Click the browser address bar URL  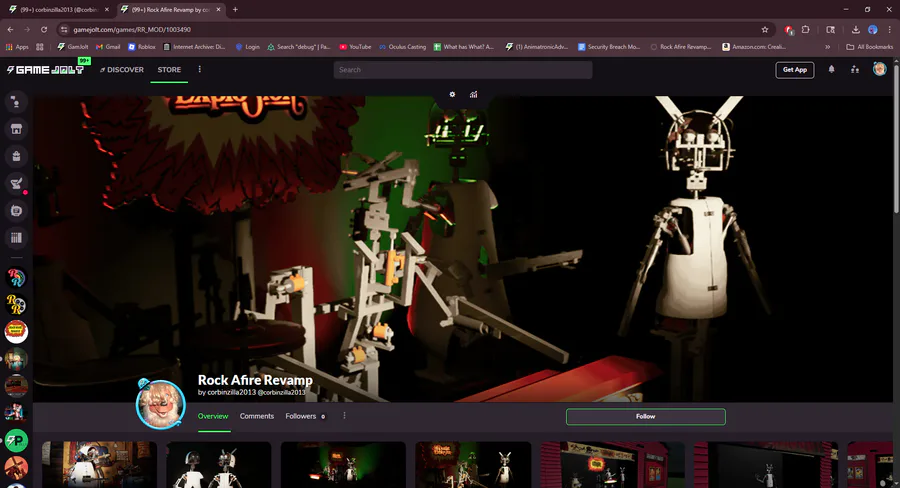[132, 29]
